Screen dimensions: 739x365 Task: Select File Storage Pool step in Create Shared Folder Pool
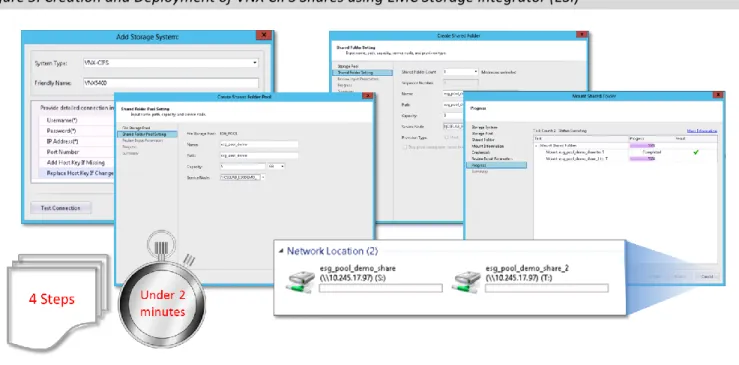[137, 128]
